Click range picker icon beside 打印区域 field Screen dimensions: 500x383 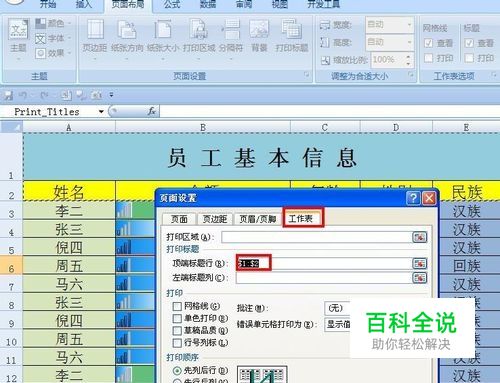coord(419,237)
